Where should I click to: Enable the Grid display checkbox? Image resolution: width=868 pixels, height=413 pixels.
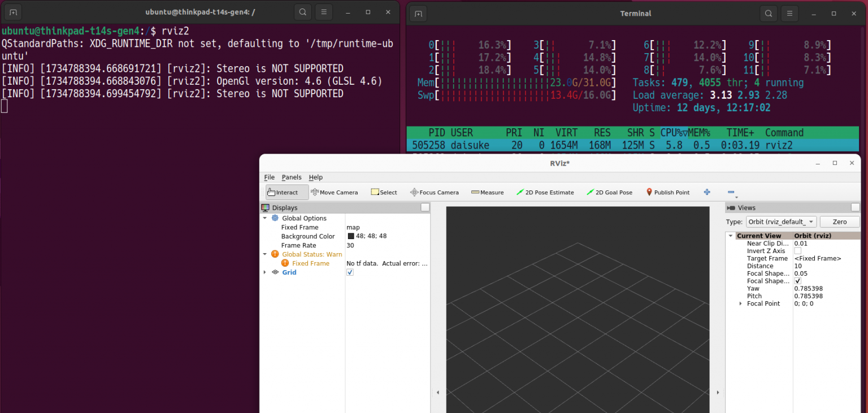(350, 272)
